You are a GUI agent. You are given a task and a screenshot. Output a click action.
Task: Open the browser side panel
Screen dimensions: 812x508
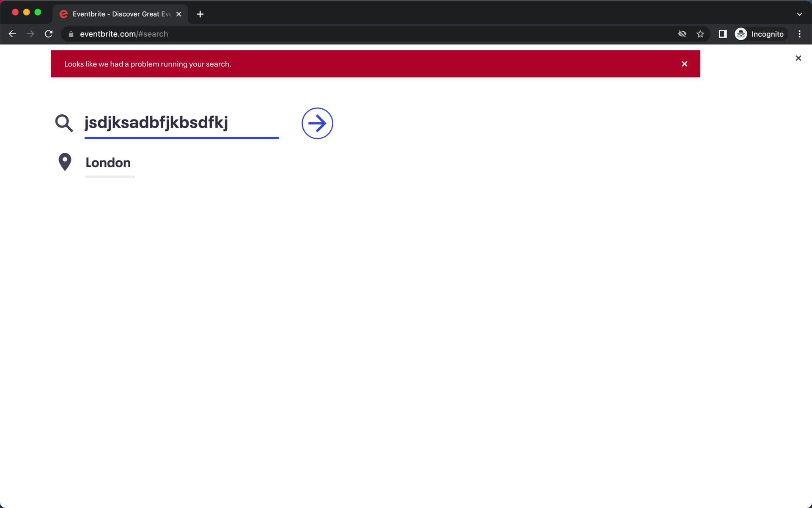pos(723,34)
